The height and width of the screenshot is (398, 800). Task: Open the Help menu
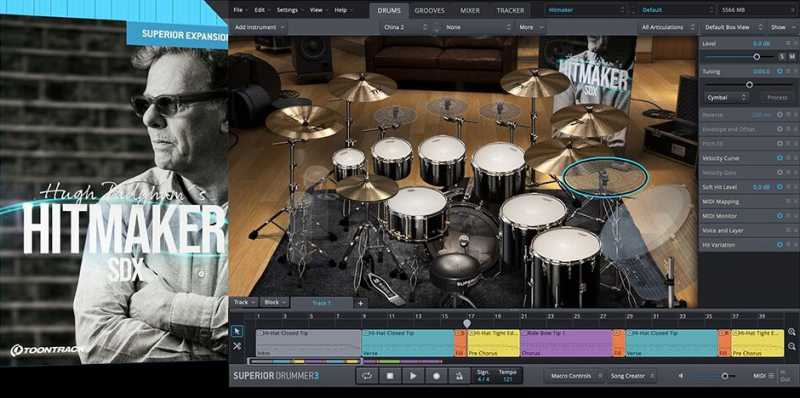[342, 10]
